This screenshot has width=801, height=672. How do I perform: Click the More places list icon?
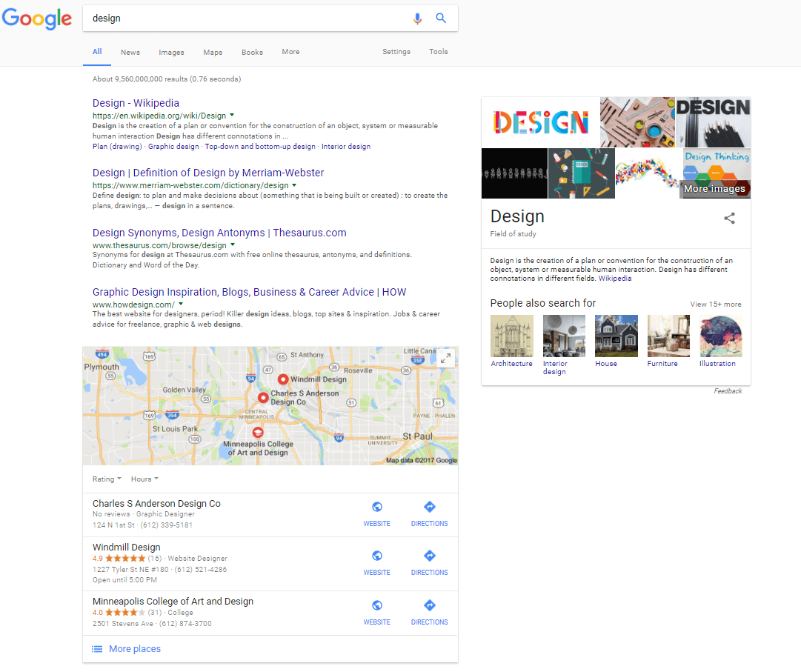(96, 649)
